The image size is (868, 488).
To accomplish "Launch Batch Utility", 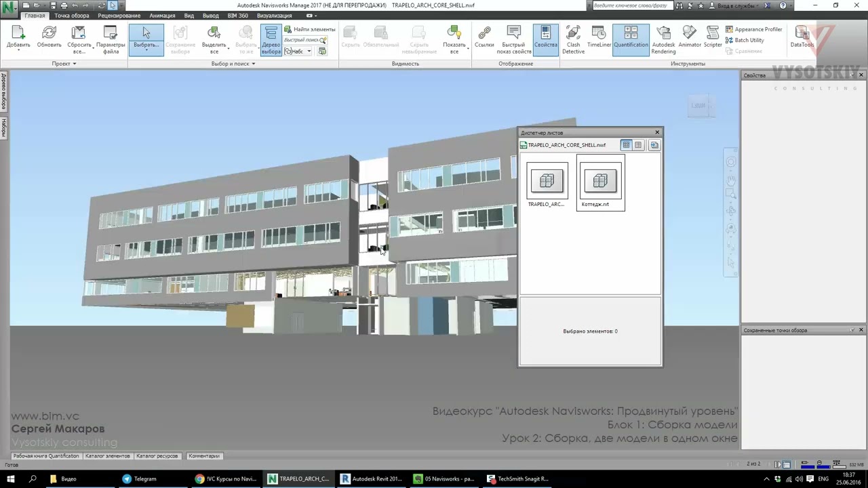I will (745, 40).
